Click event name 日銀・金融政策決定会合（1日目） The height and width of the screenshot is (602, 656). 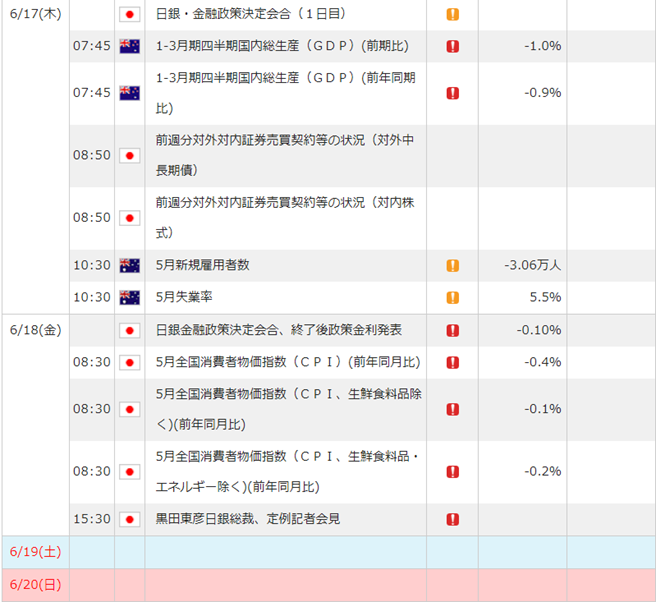pyautogui.click(x=251, y=14)
